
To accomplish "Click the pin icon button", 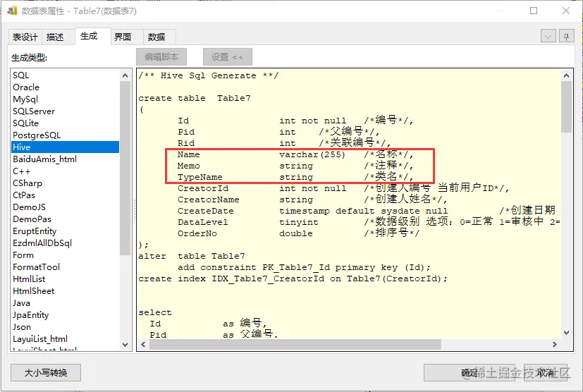I will [x=566, y=37].
